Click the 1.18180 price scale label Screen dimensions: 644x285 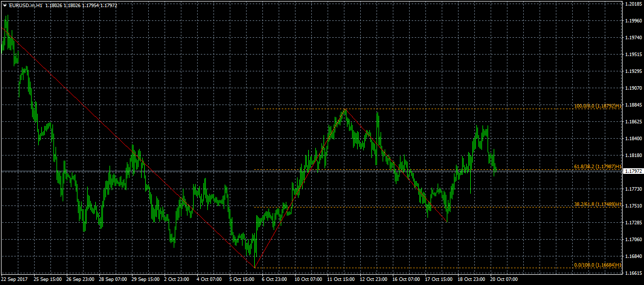click(x=633, y=156)
